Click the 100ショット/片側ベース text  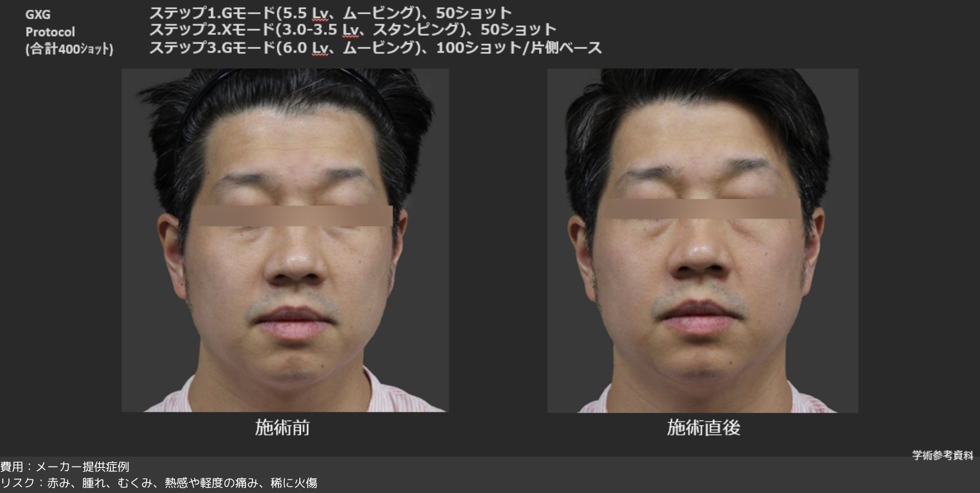(x=519, y=48)
